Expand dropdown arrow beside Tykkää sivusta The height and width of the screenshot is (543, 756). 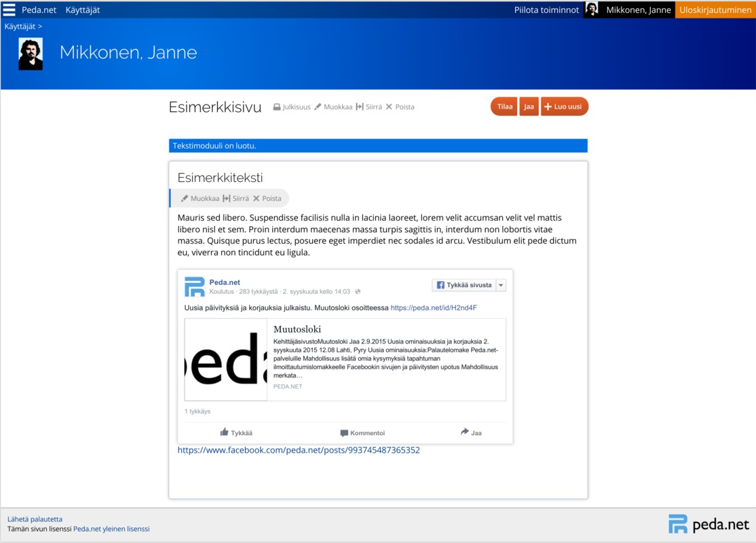click(x=501, y=285)
